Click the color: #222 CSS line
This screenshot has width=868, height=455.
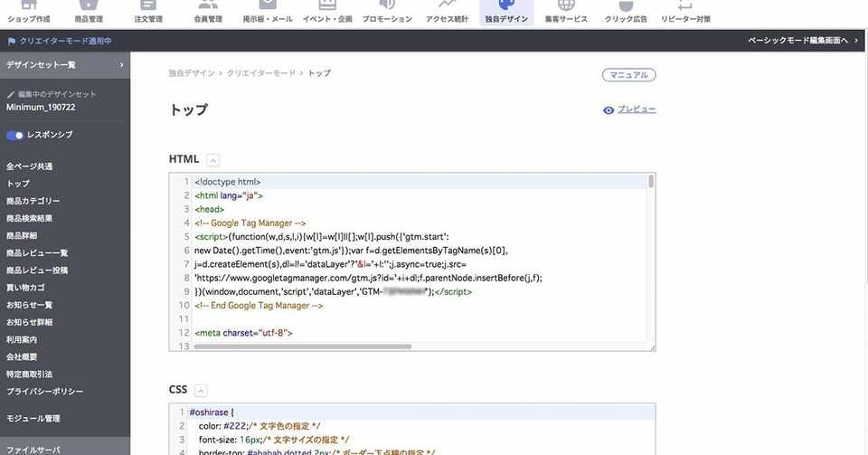coord(259,426)
